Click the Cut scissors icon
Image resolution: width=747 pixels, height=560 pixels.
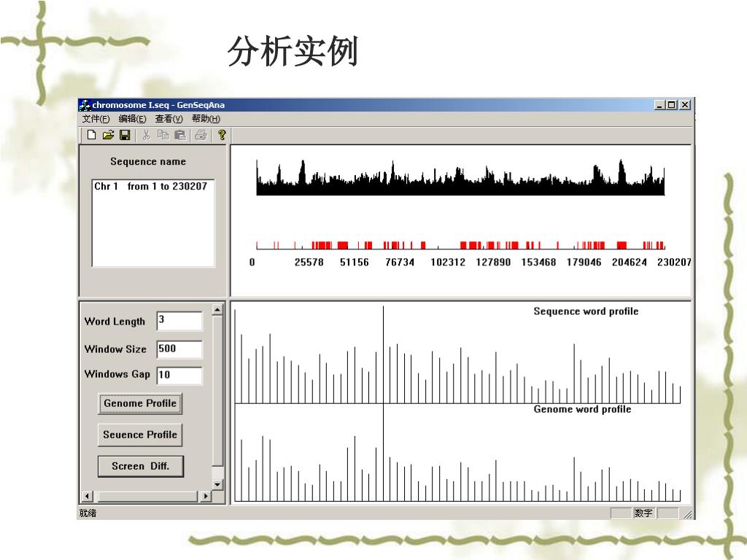(146, 135)
